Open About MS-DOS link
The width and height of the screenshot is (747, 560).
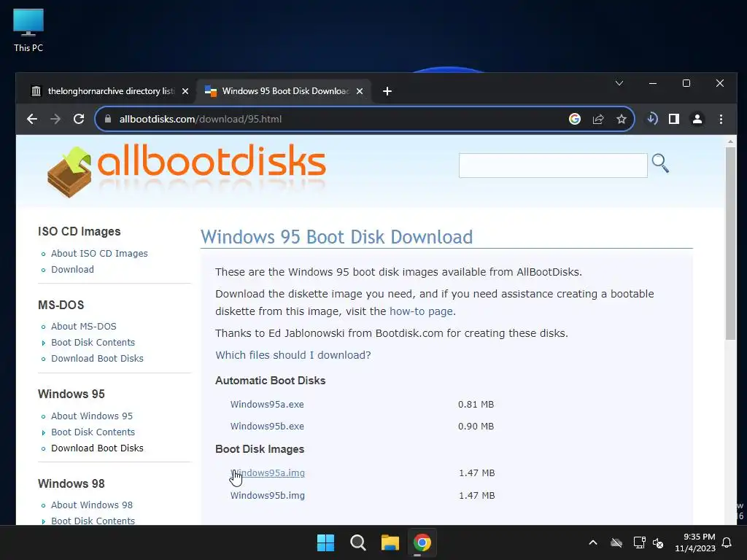tap(83, 326)
